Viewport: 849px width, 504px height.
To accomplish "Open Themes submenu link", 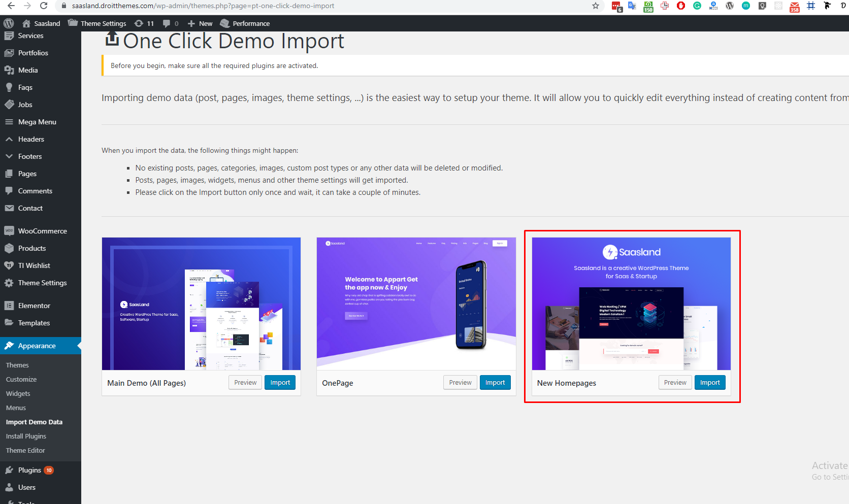I will tap(17, 365).
